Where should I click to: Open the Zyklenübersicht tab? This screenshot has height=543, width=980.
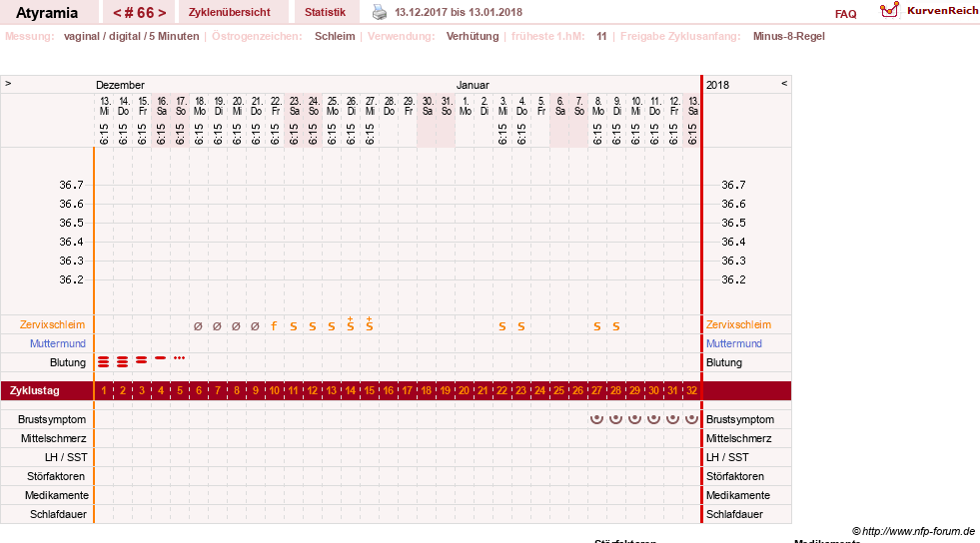pyautogui.click(x=230, y=12)
